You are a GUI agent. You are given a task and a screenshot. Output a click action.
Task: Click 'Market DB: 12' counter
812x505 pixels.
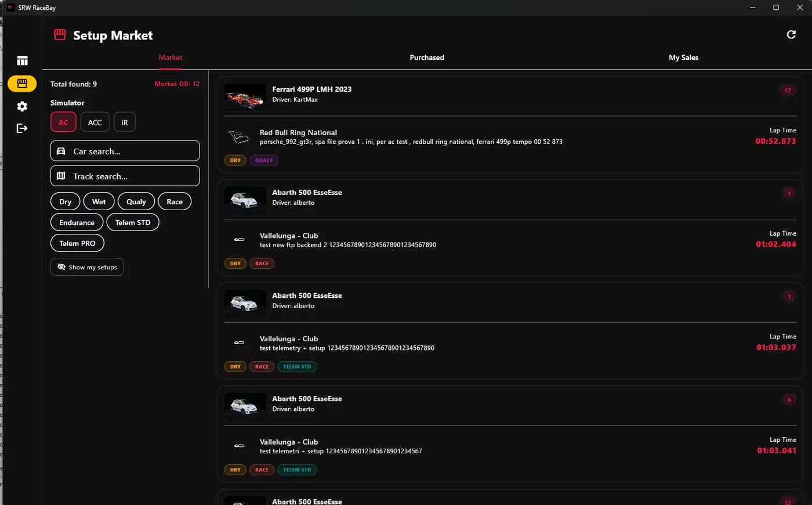(177, 84)
